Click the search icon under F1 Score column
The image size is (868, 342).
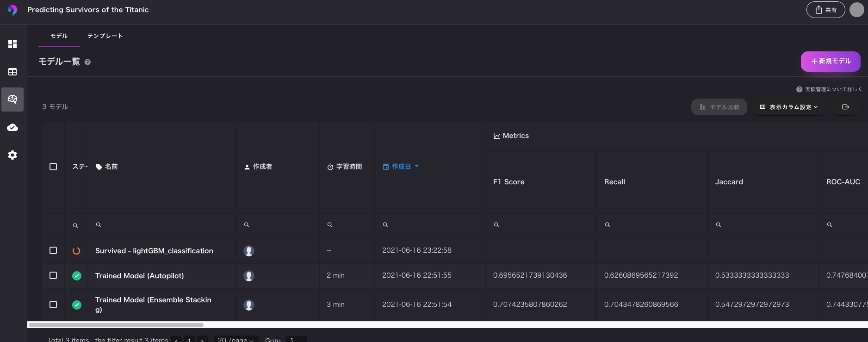[496, 225]
